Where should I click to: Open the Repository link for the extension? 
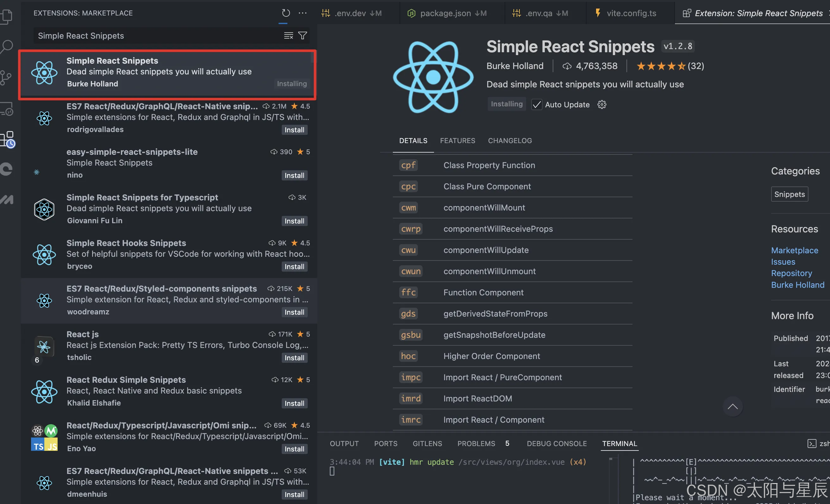(x=792, y=273)
